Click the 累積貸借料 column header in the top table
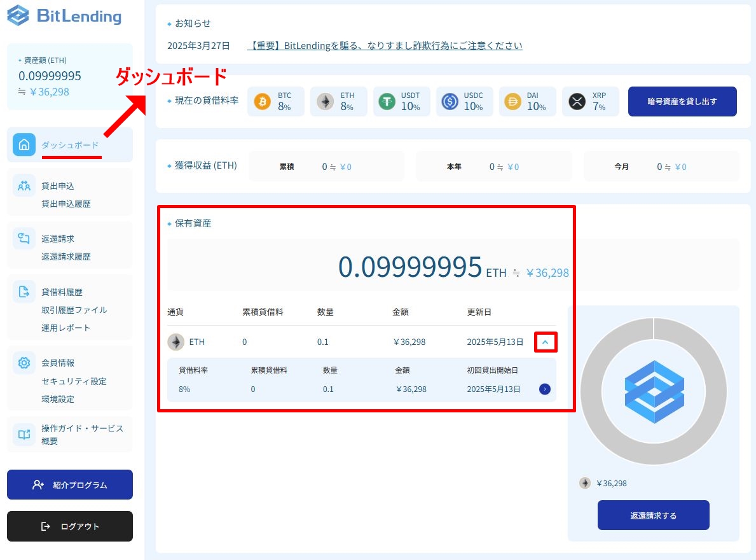 (x=263, y=312)
